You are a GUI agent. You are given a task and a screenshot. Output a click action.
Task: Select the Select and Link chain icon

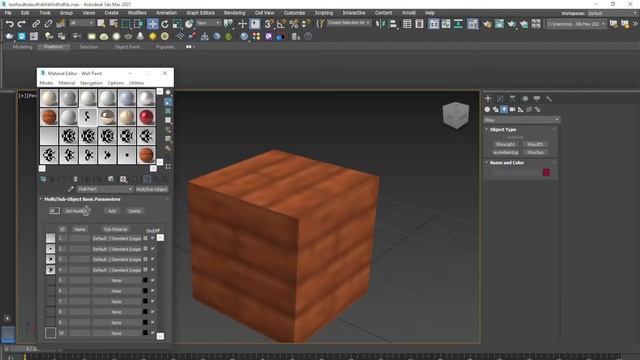pyautogui.click(x=36, y=24)
